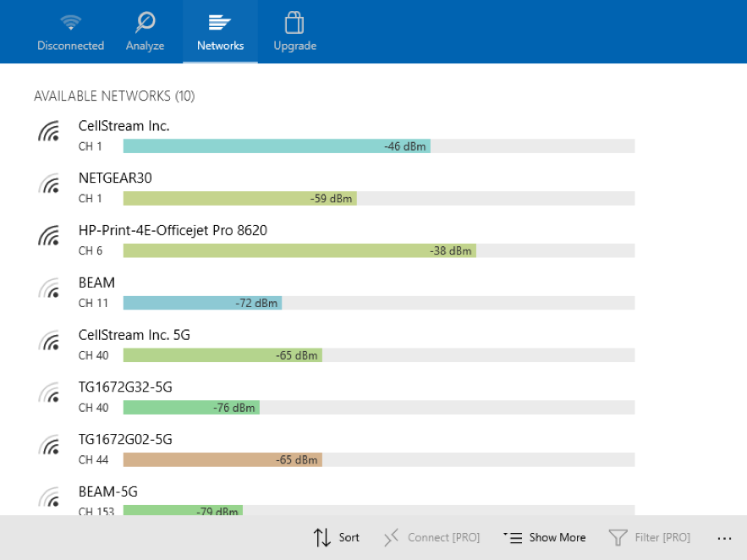Image resolution: width=747 pixels, height=560 pixels.
Task: Select the BEAM-5G network entry
Action: pyautogui.click(x=108, y=492)
